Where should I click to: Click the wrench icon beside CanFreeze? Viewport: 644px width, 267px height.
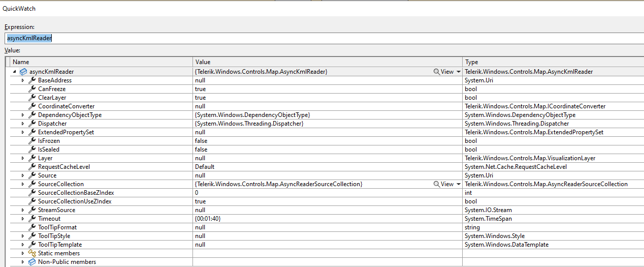32,89
